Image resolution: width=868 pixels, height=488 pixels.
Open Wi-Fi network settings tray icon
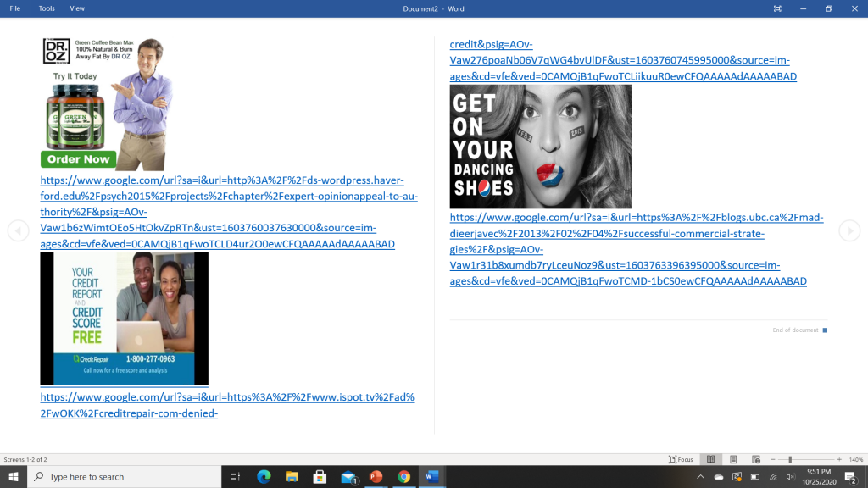point(773,477)
